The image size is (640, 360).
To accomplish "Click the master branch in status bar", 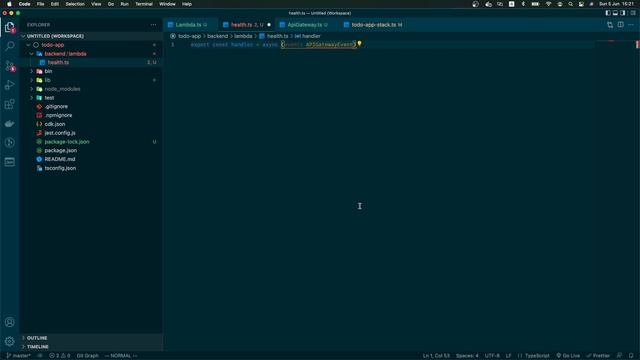I will (18, 356).
